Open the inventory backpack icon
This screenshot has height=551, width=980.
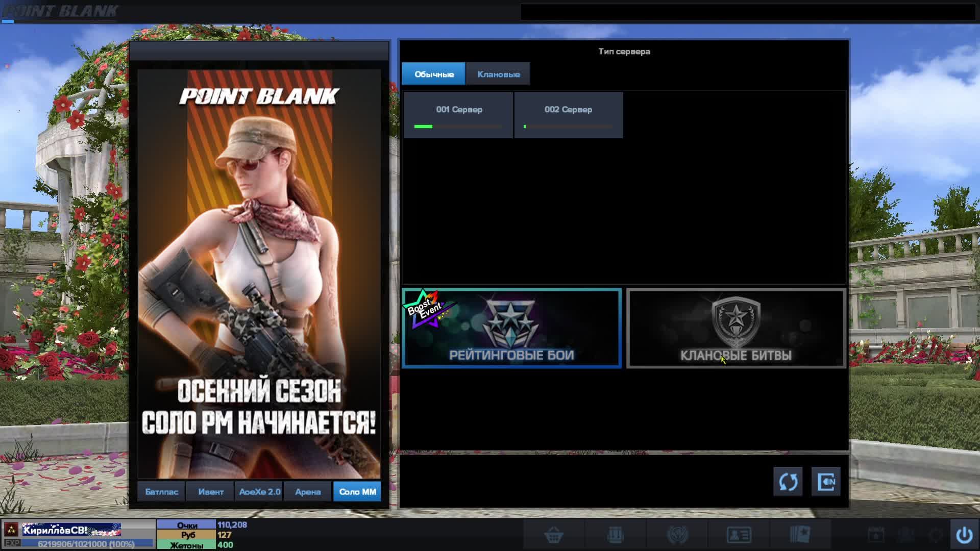[616, 535]
